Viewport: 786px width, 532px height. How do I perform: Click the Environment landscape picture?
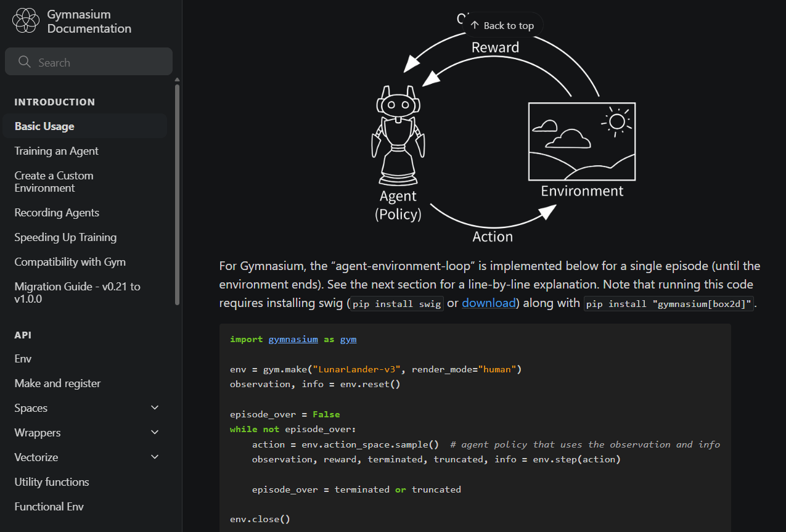coord(581,141)
